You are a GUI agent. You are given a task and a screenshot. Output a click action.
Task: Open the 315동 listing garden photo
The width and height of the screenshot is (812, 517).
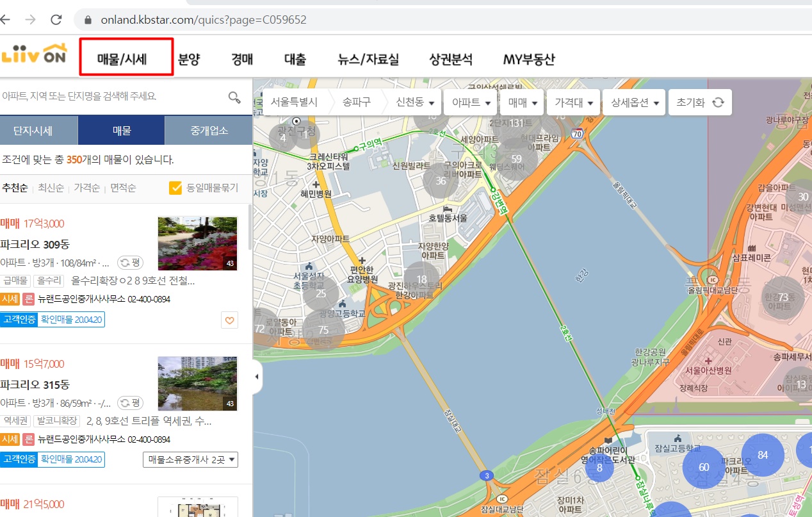(198, 383)
